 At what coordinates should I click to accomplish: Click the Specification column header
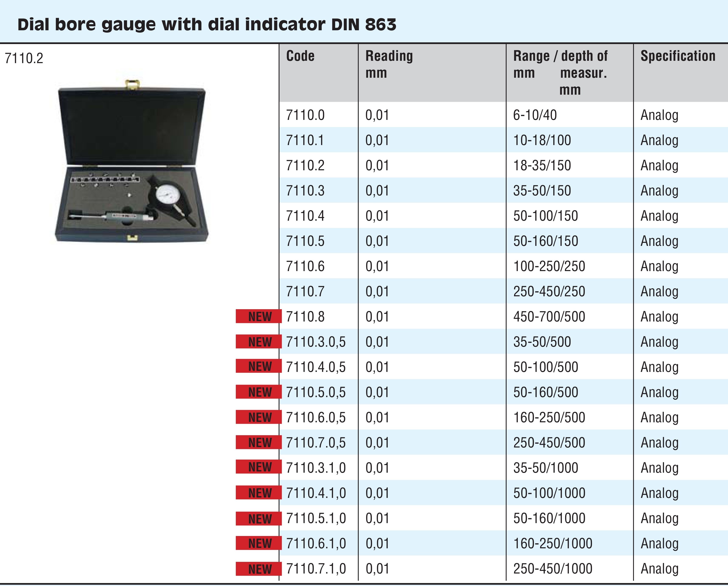click(678, 56)
